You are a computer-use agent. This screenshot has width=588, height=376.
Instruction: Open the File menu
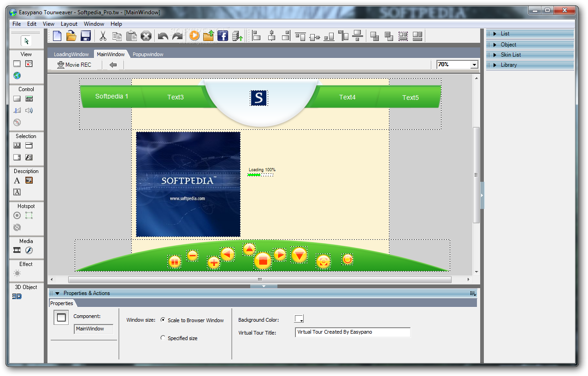(17, 24)
